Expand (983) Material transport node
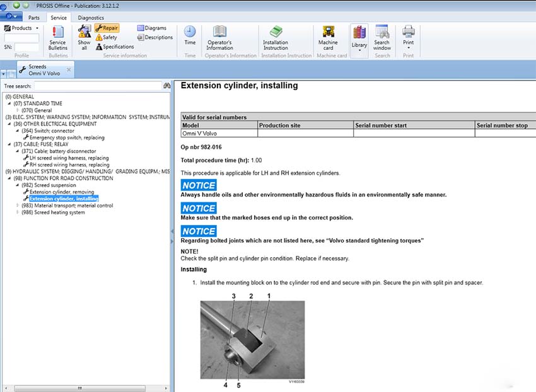Viewport: 536px width, 392px height. 18,205
